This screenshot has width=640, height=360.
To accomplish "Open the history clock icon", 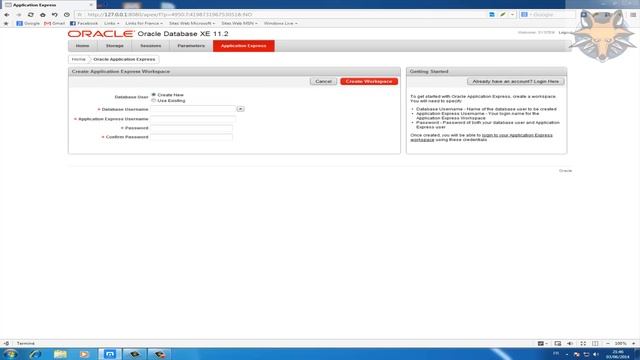I will click(x=67, y=15).
